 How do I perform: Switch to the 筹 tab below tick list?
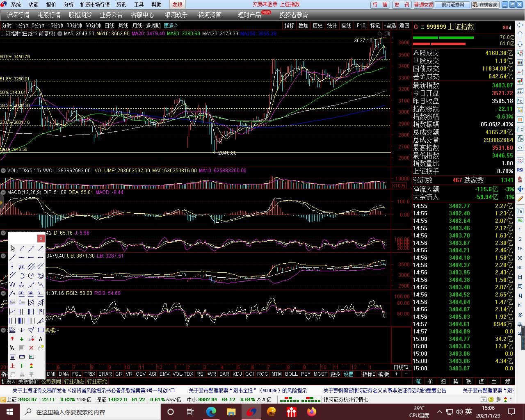507,381
